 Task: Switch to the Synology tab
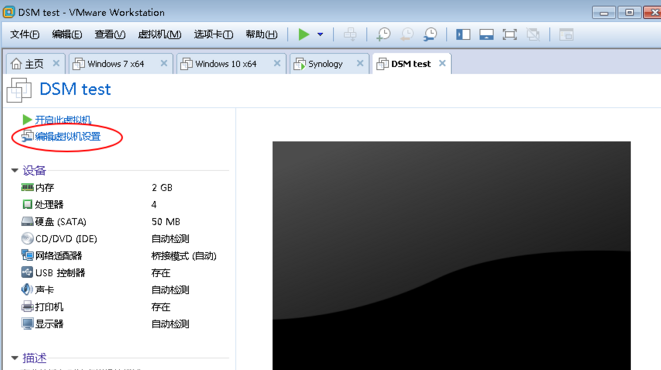pos(325,64)
